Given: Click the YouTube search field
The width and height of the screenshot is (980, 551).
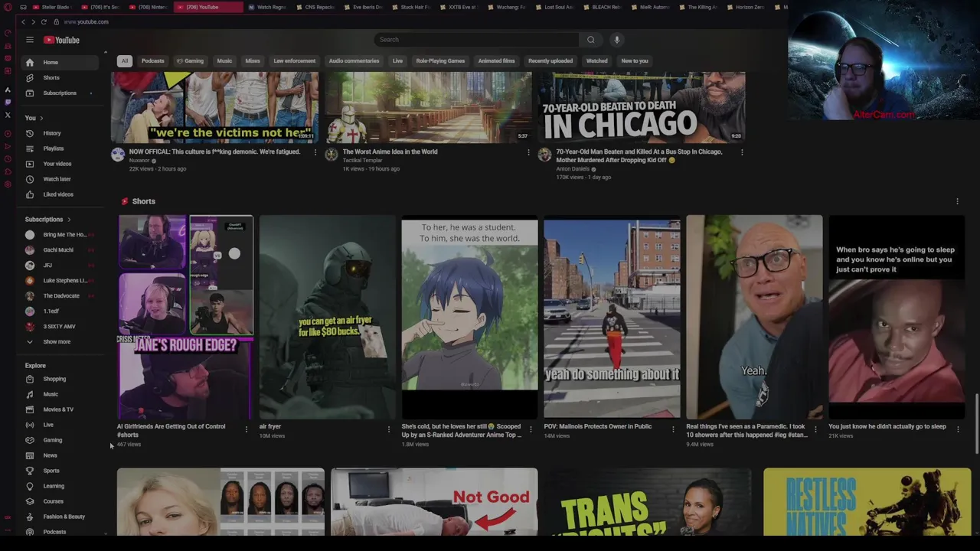Looking at the screenshot, I should point(476,40).
